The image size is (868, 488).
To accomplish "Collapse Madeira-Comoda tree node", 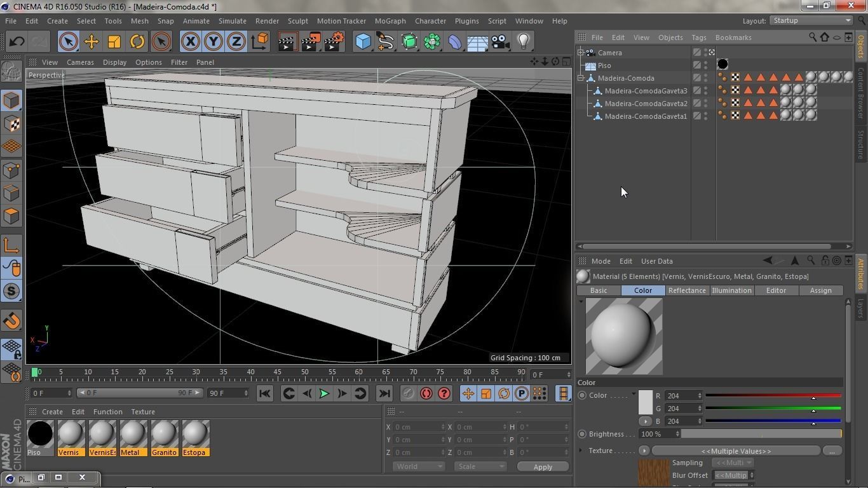I will [x=581, y=78].
